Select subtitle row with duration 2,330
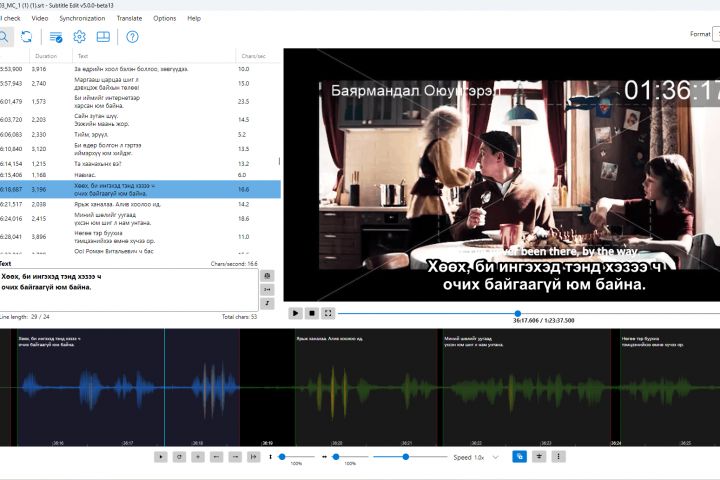The height and width of the screenshot is (480, 720). [x=140, y=135]
